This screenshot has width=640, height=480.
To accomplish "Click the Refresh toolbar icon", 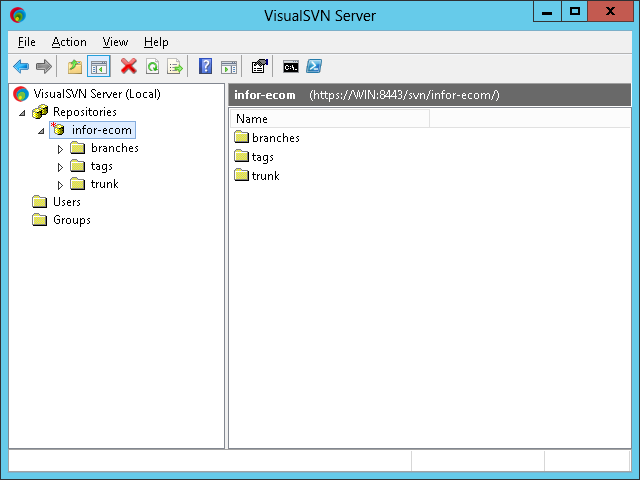I will point(152,67).
